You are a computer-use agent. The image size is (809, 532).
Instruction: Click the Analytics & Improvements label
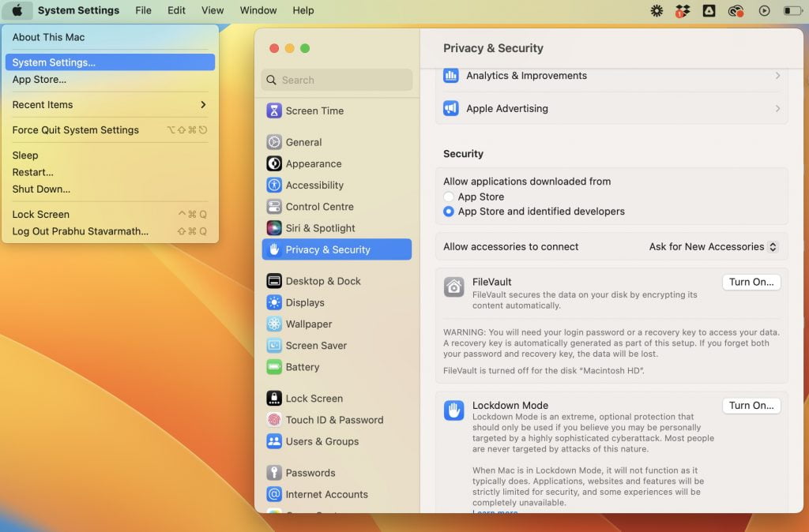tap(527, 76)
